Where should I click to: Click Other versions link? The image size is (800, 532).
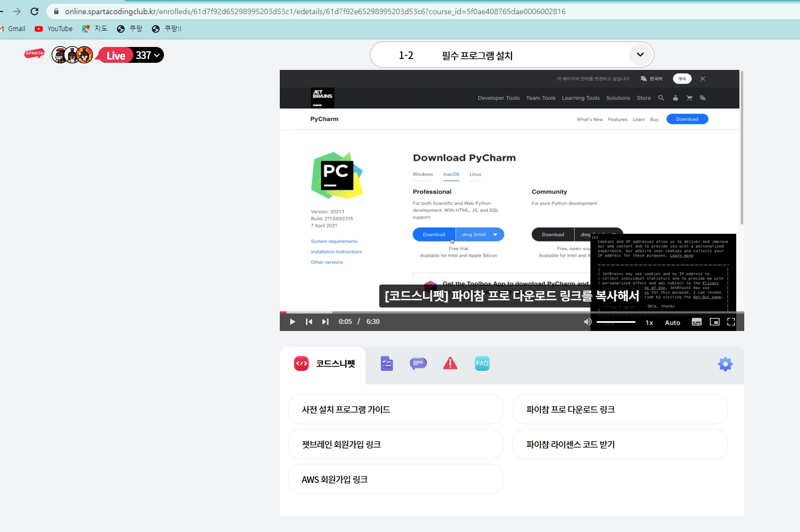pyautogui.click(x=327, y=262)
